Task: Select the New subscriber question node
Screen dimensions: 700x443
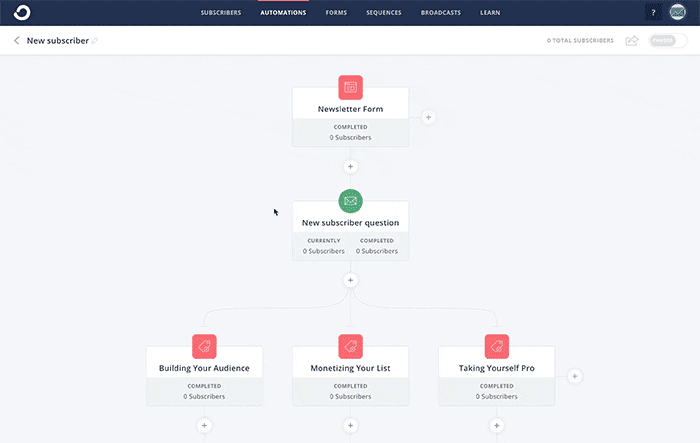Action: pos(350,223)
